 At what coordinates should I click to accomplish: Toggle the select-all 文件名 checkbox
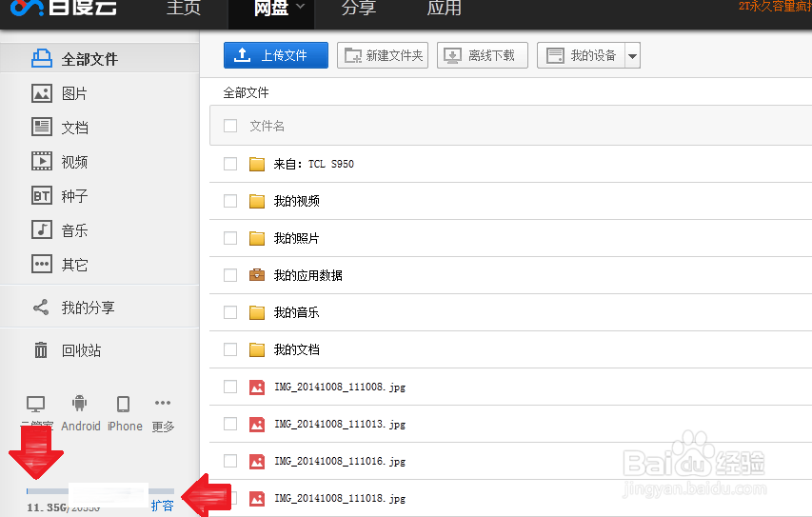(230, 126)
